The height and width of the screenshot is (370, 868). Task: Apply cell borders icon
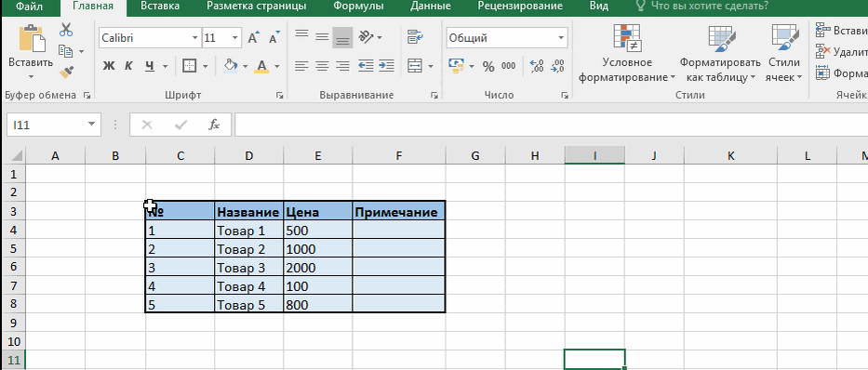pyautogui.click(x=190, y=66)
